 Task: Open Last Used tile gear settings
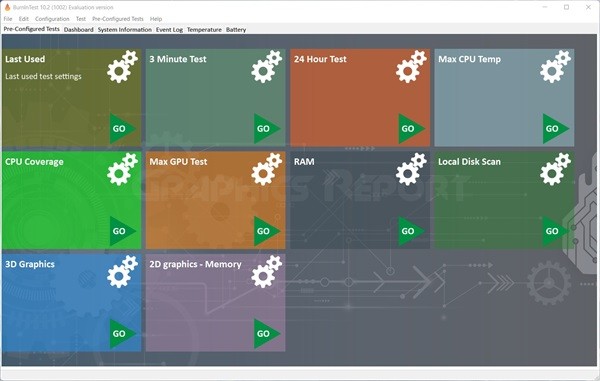(x=122, y=67)
